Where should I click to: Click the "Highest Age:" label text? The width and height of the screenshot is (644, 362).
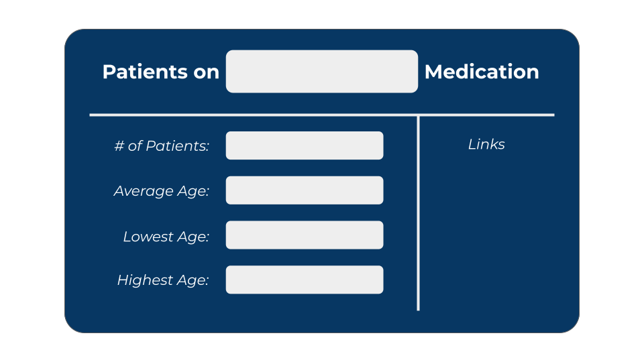[163, 280]
